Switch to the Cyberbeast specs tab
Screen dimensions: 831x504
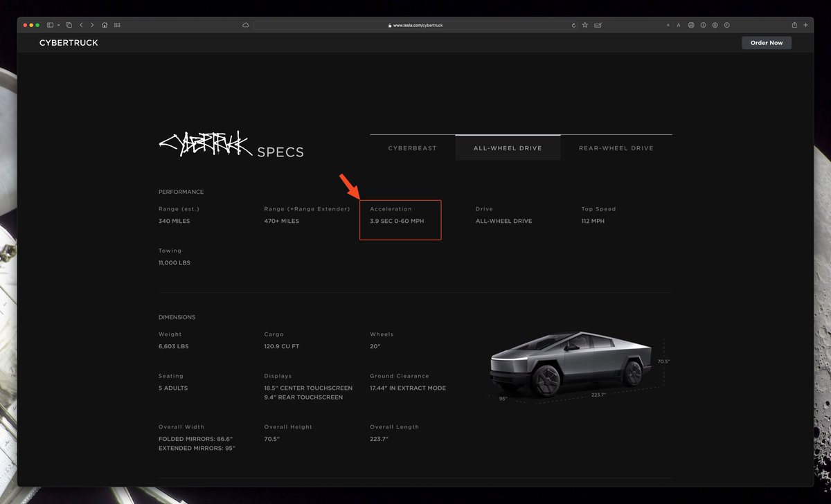tap(413, 148)
